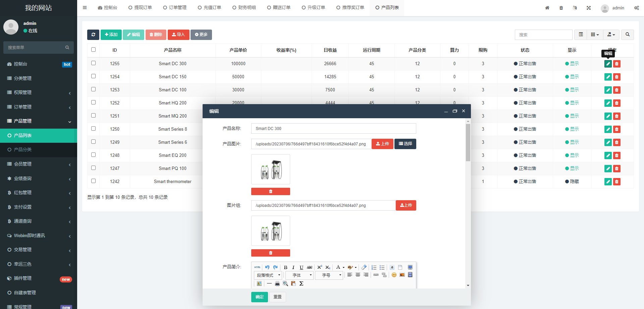Click the edit pencil for Smart DC 100
Image resolution: width=644 pixels, height=309 pixels.
point(608,90)
